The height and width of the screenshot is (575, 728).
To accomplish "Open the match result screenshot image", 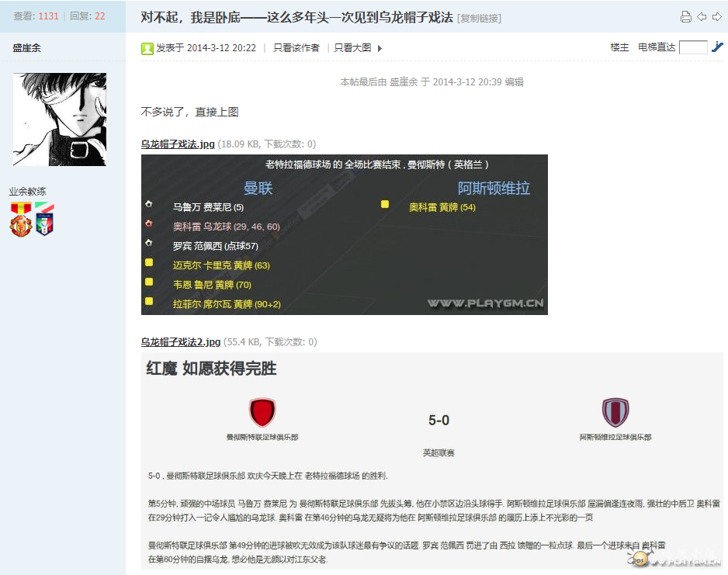I will (345, 235).
